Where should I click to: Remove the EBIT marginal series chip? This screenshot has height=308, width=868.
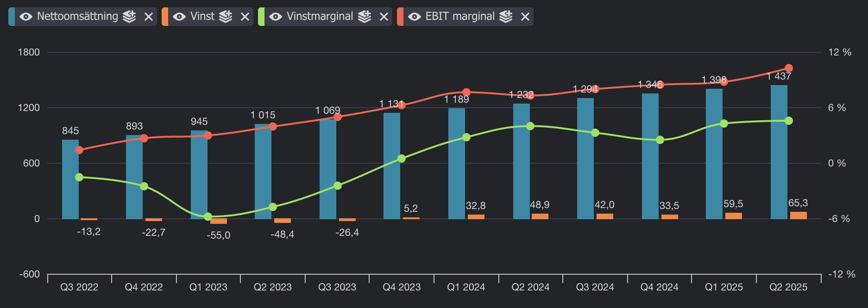[x=525, y=17]
